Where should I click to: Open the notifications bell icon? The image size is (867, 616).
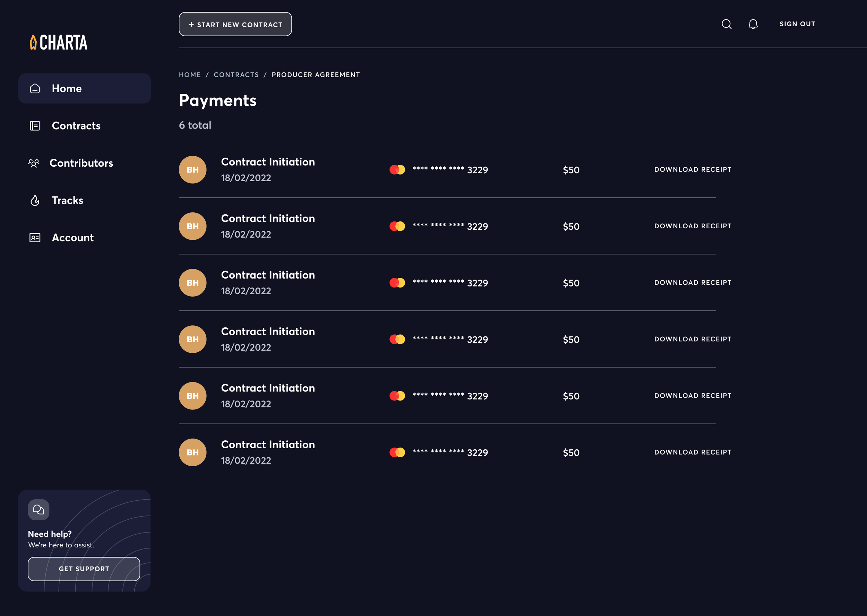click(x=753, y=24)
